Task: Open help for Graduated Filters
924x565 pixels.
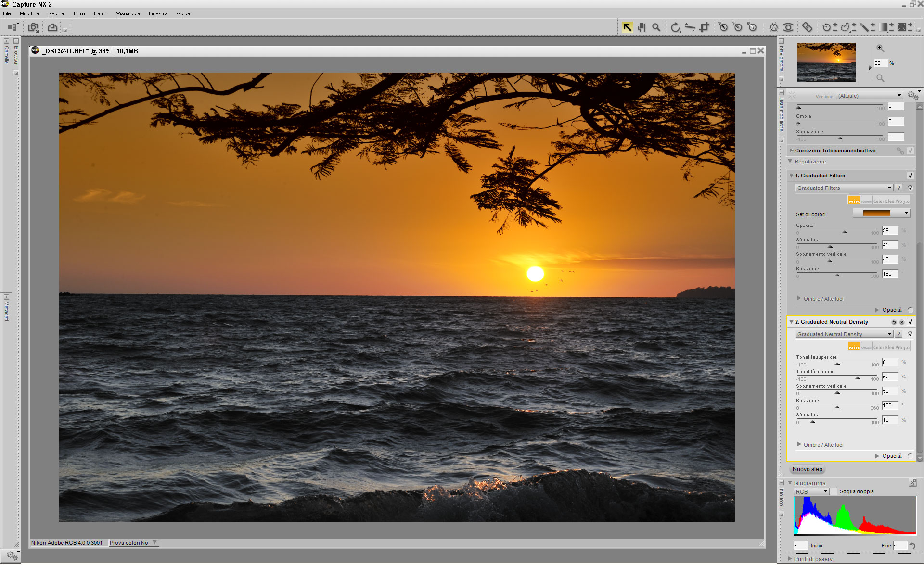Action: pos(898,188)
